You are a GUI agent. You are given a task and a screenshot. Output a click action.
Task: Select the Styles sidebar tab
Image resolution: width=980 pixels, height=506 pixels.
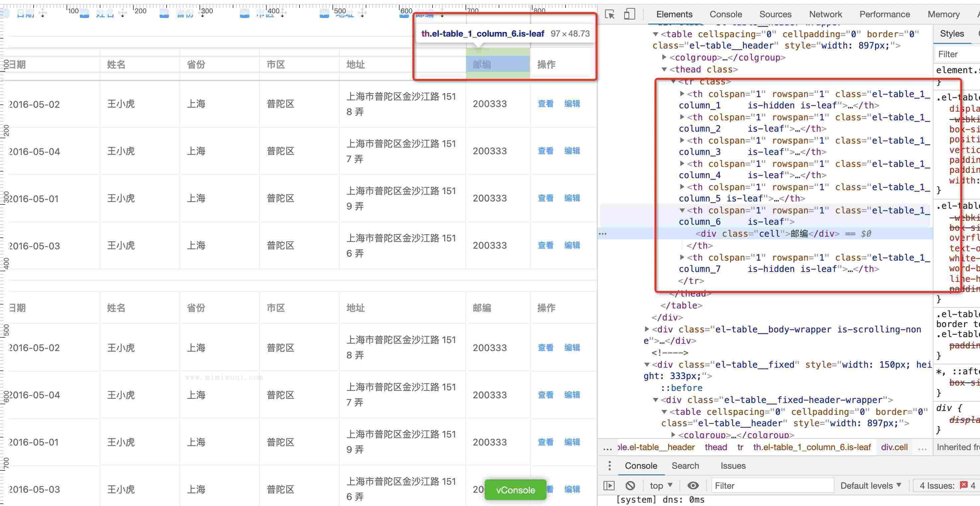coord(952,34)
